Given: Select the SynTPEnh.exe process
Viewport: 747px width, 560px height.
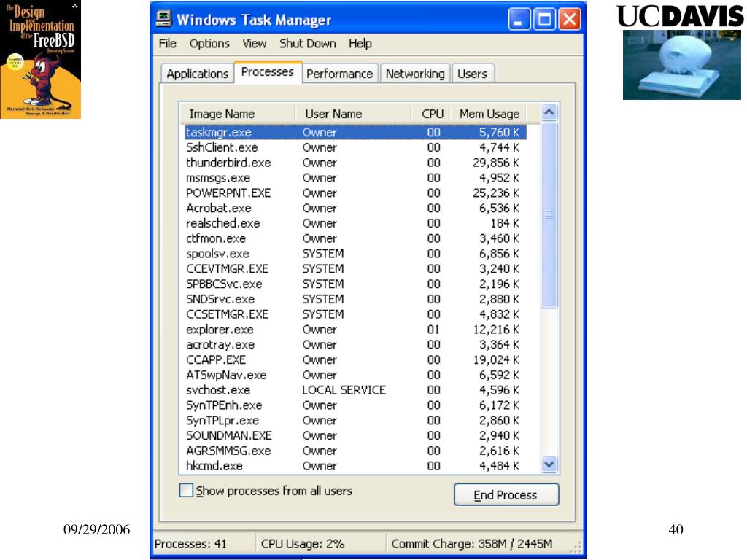Looking at the screenshot, I should tap(355, 405).
